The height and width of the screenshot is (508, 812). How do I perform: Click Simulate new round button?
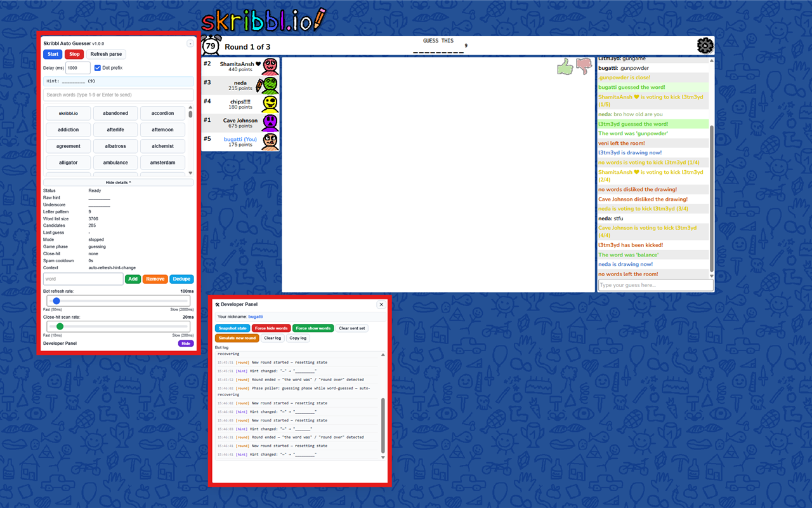point(237,338)
